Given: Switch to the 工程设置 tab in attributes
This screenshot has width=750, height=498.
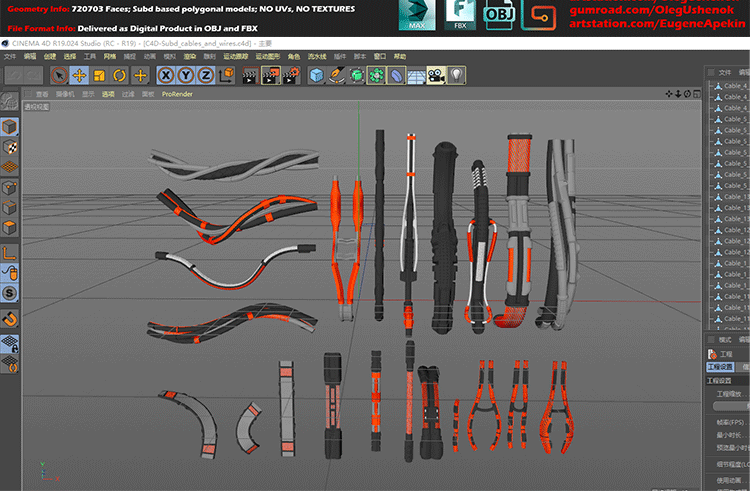Looking at the screenshot, I should (720, 367).
